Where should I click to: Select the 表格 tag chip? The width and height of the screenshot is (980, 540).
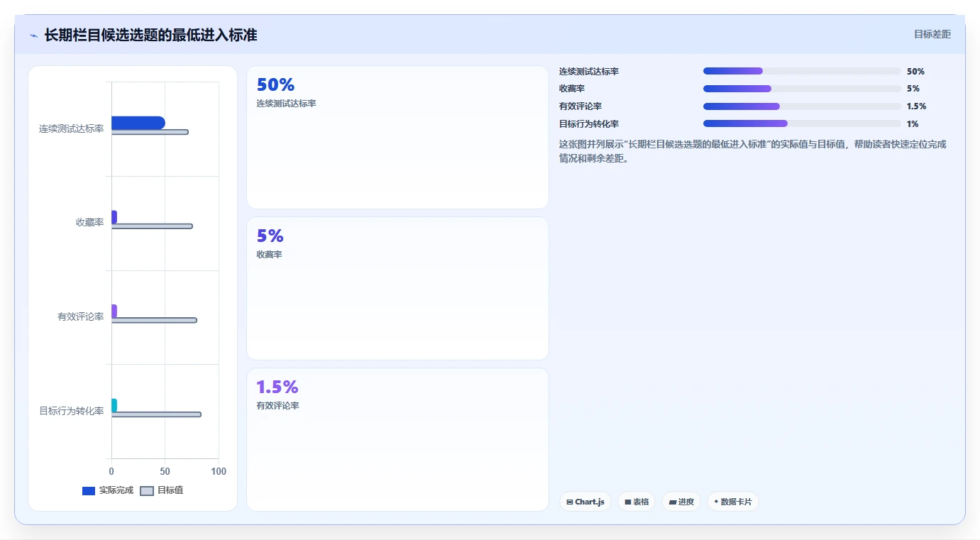pyautogui.click(x=637, y=502)
